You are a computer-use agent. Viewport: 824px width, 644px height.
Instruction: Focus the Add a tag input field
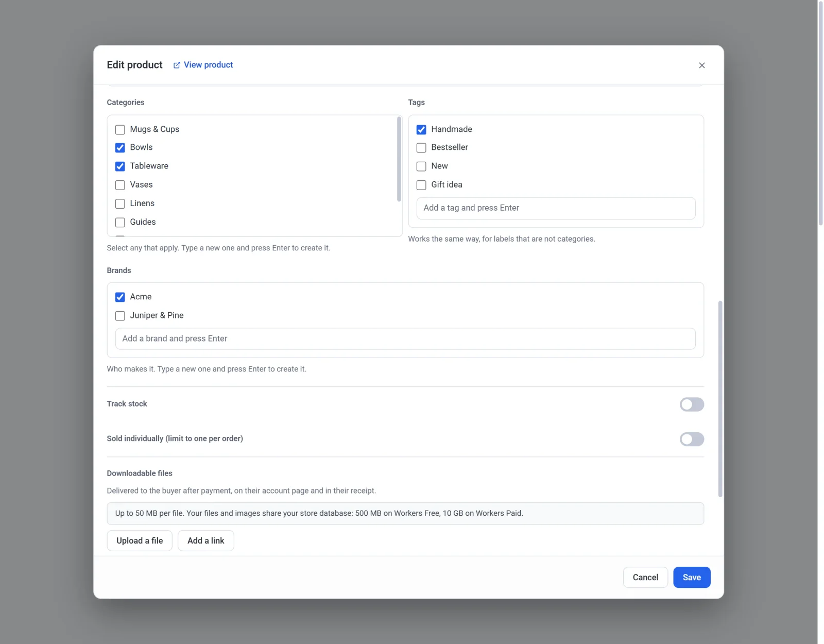tap(556, 208)
